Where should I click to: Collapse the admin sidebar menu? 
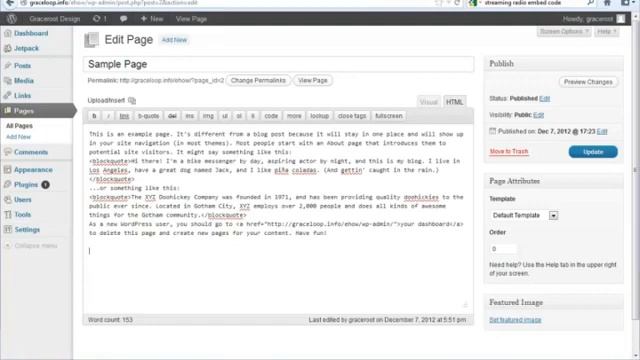(x=32, y=246)
